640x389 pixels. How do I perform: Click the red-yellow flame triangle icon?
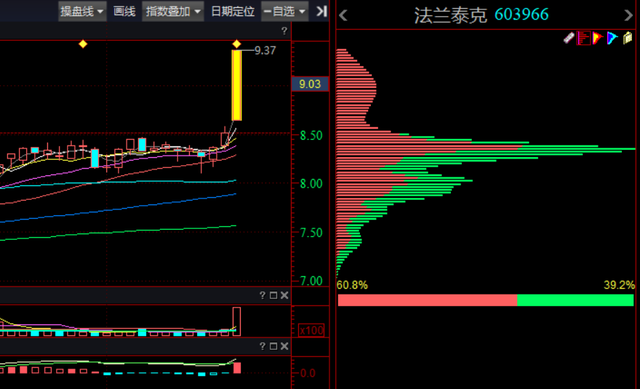pyautogui.click(x=598, y=38)
